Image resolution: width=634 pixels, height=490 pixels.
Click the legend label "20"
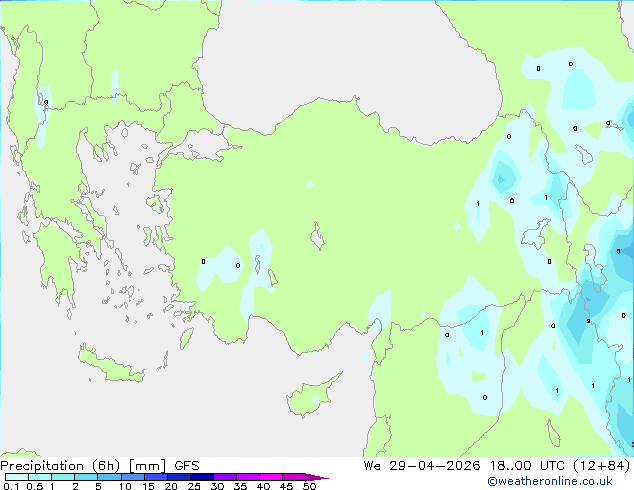click(171, 486)
